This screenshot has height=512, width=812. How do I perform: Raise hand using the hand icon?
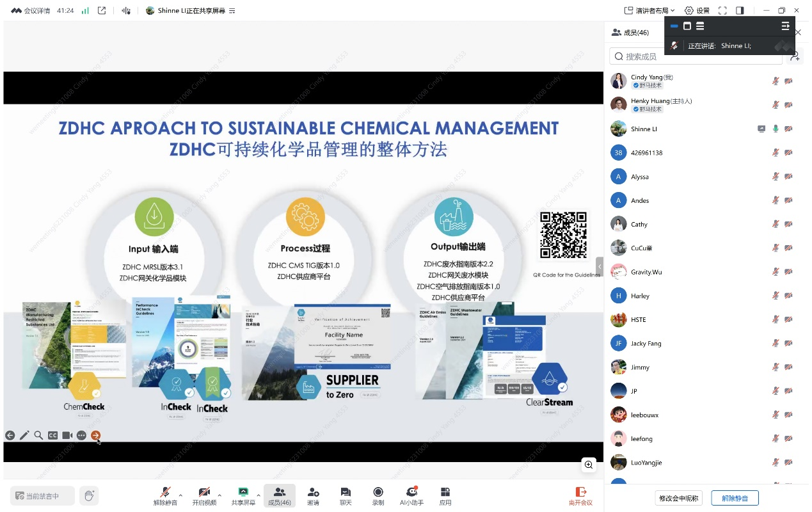tap(90, 495)
